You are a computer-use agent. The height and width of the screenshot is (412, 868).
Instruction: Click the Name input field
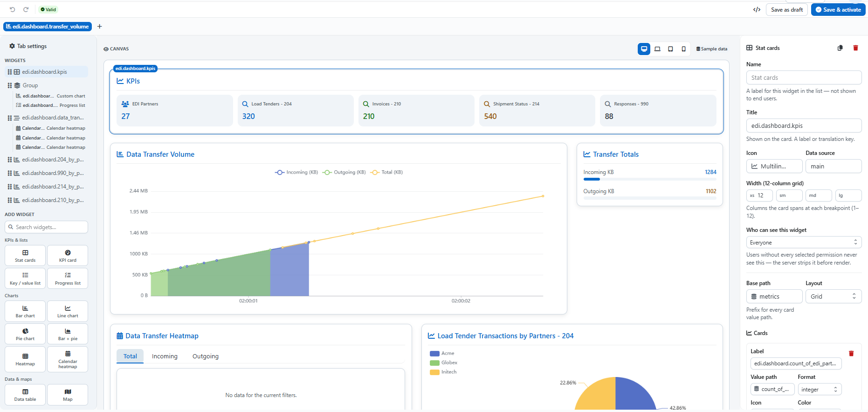pos(804,77)
